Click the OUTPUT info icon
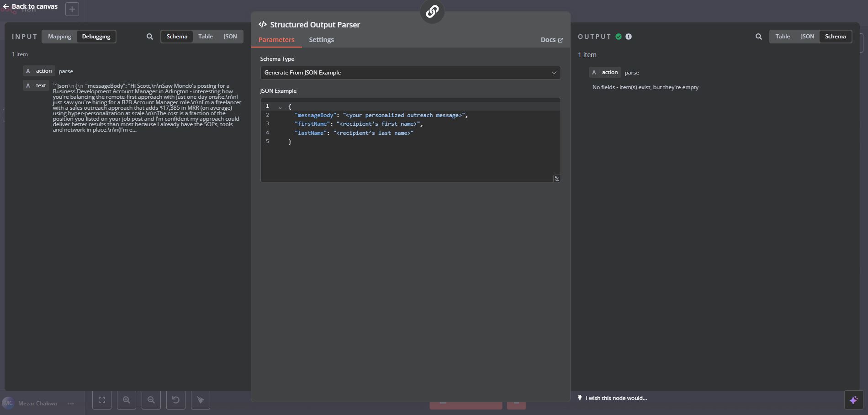Screen dimensions: 868x415 629,37
